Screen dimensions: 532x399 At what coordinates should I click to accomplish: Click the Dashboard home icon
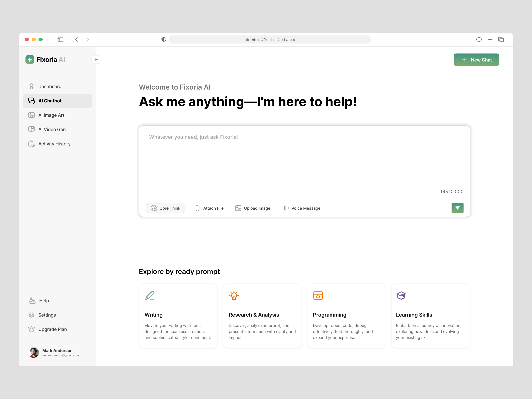(x=32, y=86)
